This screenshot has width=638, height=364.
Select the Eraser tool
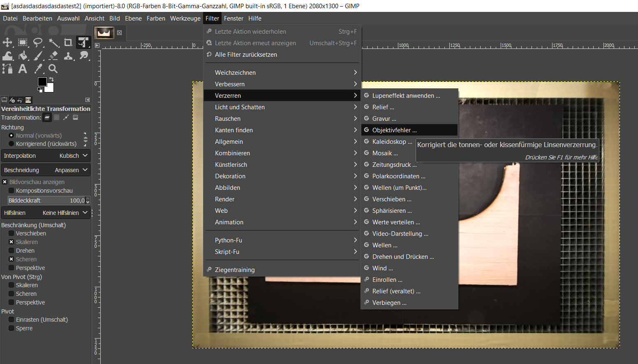53,56
